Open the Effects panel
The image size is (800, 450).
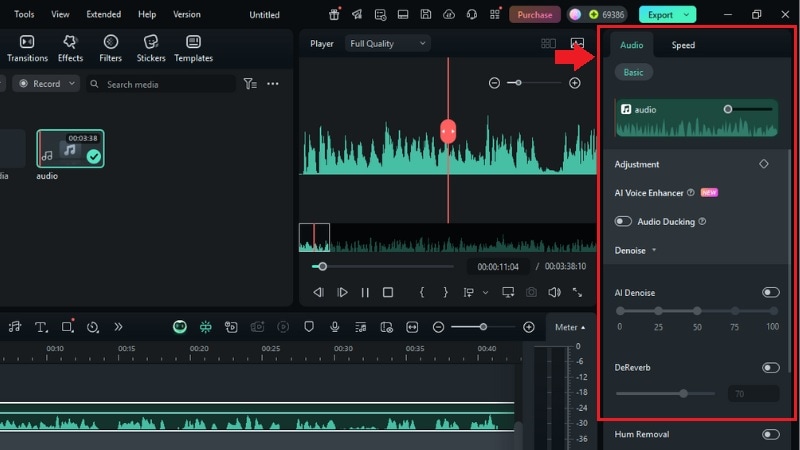[x=70, y=48]
